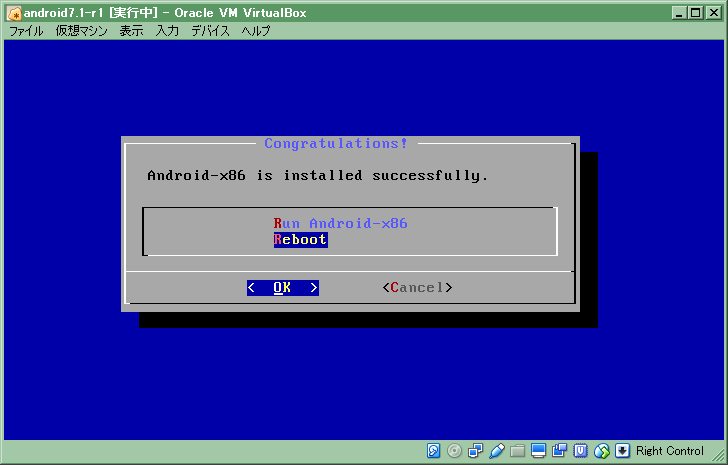This screenshot has height=465, width=728.
Task: Click 'Android-x86 is installed successfully.' message
Action: pos(318,175)
